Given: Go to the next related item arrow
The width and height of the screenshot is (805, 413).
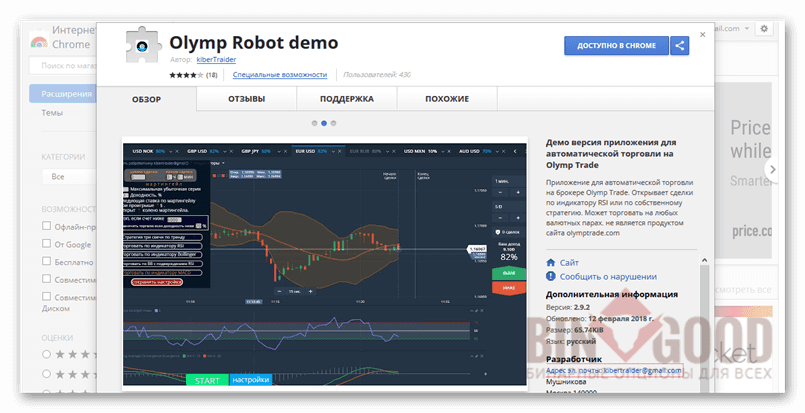Looking at the screenshot, I should (x=772, y=169).
